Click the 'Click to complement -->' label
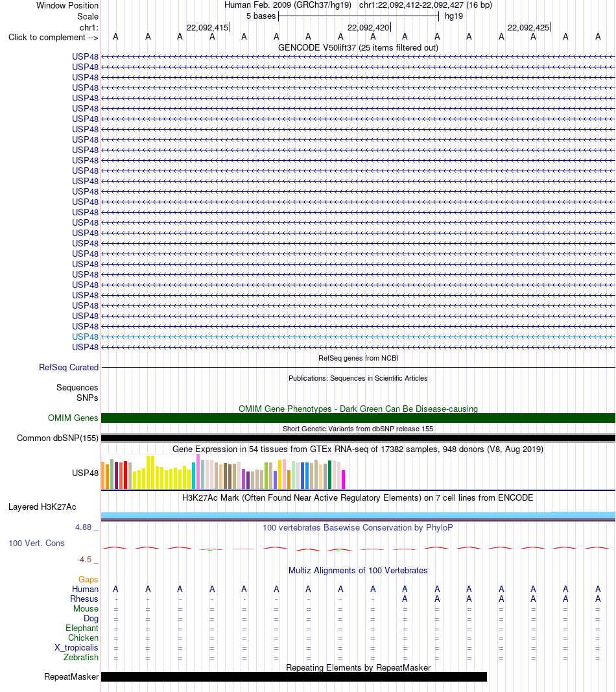616x692 pixels. [x=53, y=38]
